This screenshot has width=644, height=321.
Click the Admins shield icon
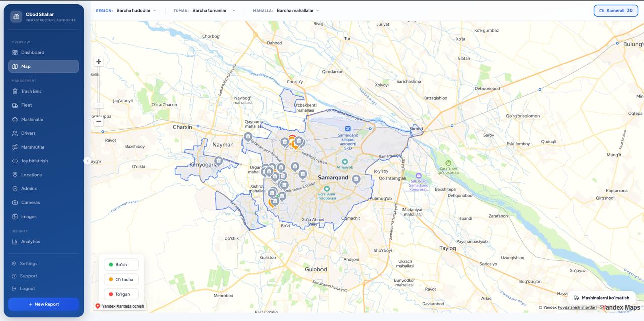coord(15,188)
